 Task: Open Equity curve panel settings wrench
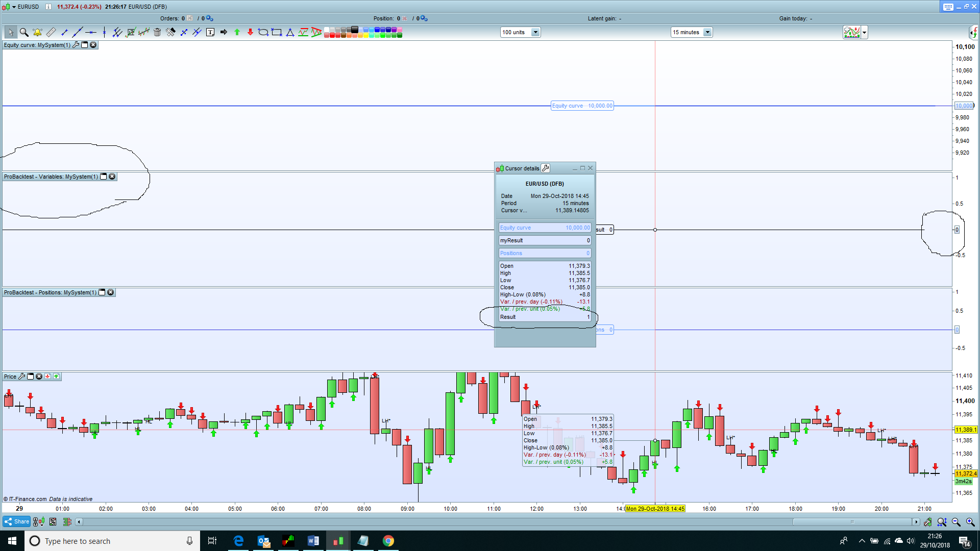pos(76,45)
